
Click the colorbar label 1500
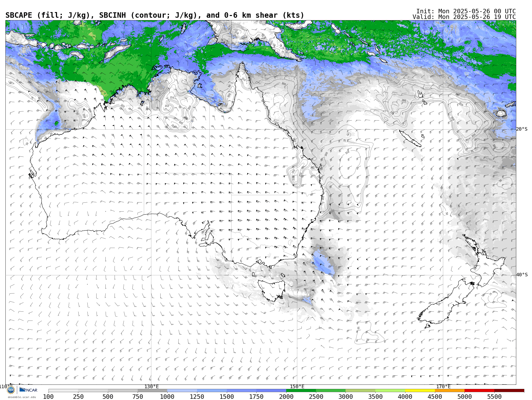(x=227, y=397)
